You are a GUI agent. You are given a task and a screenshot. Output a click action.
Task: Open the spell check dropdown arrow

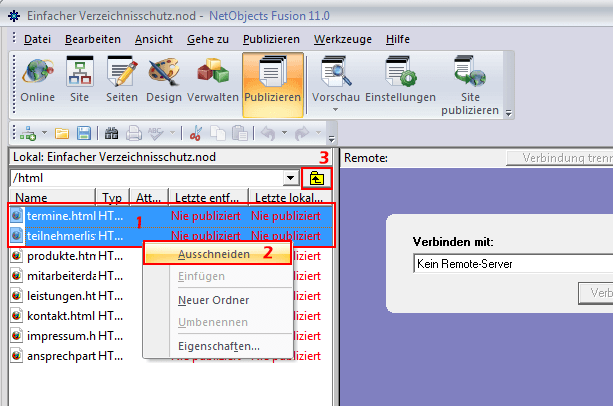pyautogui.click(x=172, y=133)
